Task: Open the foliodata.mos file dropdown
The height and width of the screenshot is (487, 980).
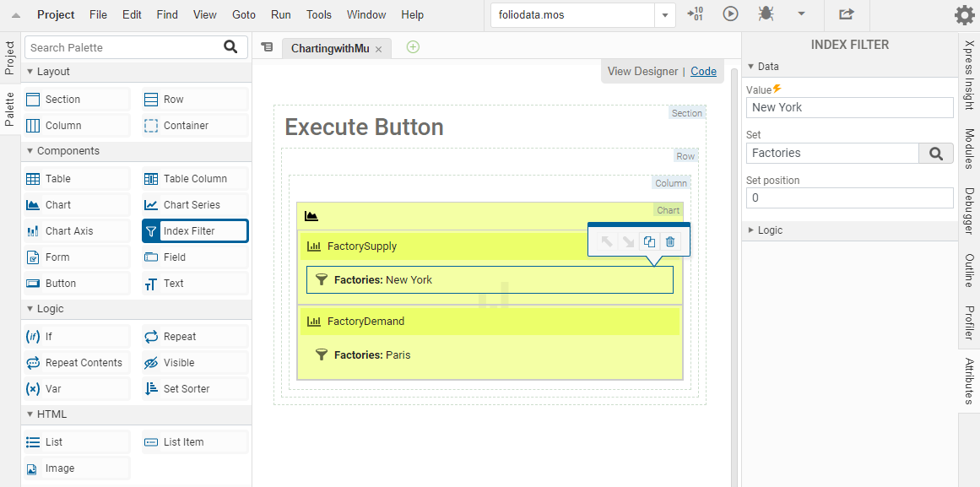Action: [x=665, y=15]
